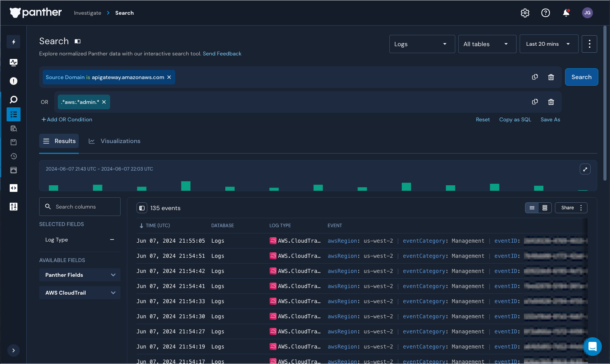The height and width of the screenshot is (364, 610).
Task: Open the chat support bubble
Action: pos(593,346)
